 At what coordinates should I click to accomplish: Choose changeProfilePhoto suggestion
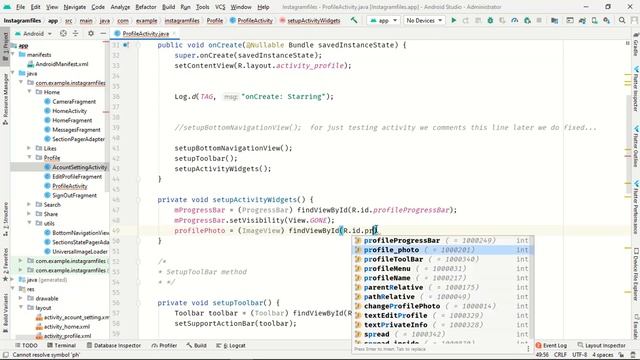[442, 306]
